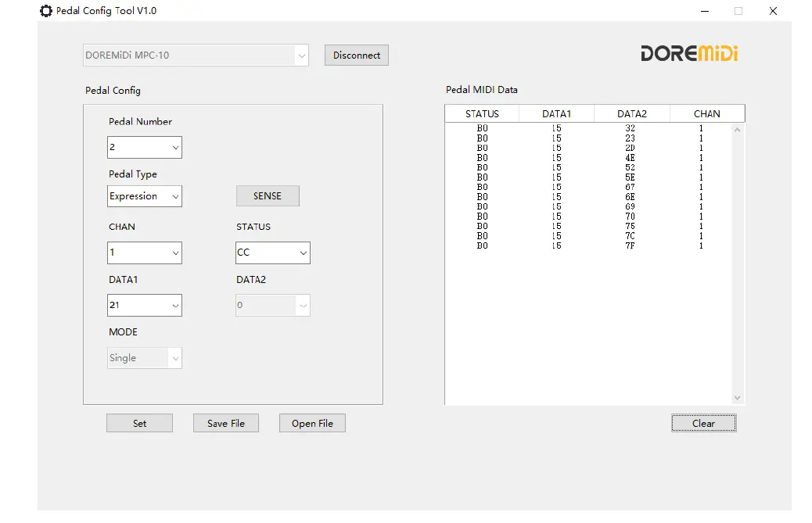The height and width of the screenshot is (523, 812).
Task: Click the STATUS column header
Action: [482, 114]
